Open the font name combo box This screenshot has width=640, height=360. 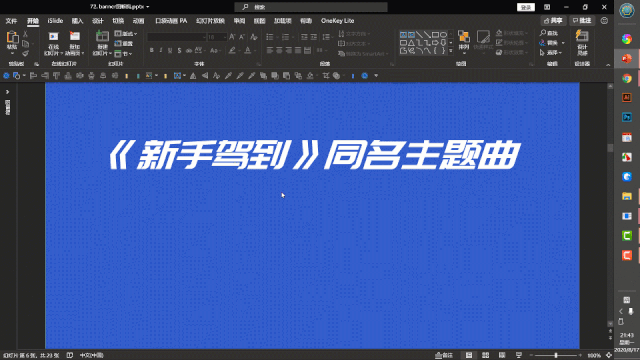coord(176,37)
